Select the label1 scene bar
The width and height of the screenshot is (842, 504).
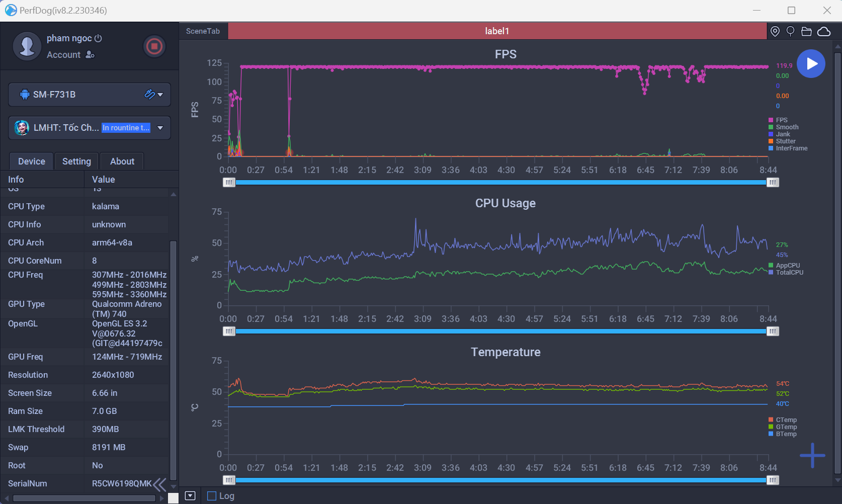point(497,31)
